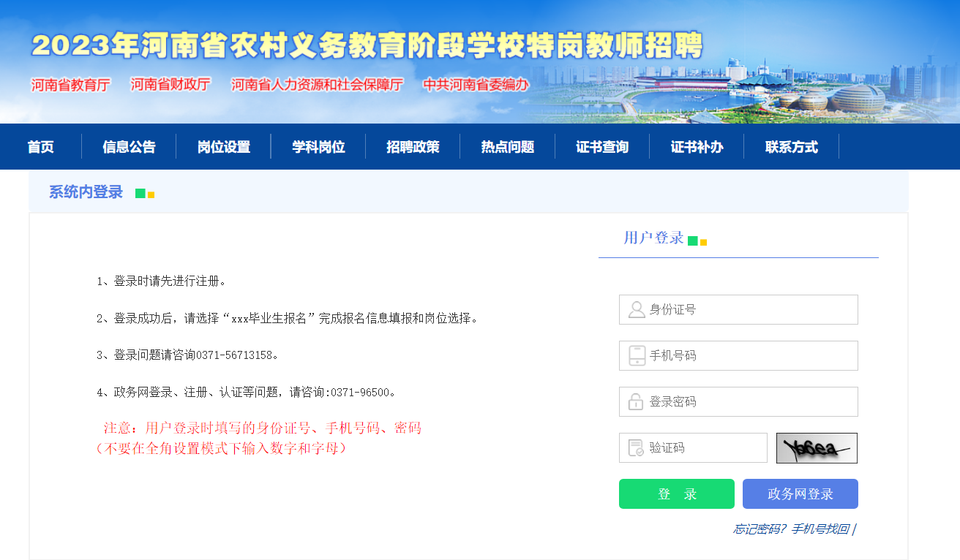This screenshot has width=960, height=560.
Task: Click the document icon in captcha field
Action: (636, 448)
